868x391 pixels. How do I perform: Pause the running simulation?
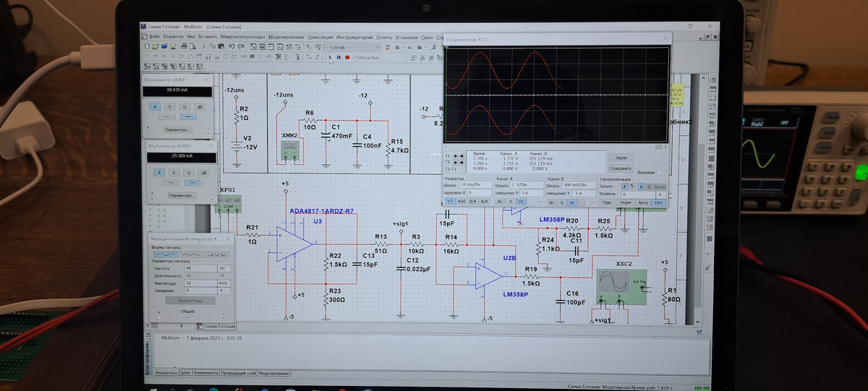339,57
